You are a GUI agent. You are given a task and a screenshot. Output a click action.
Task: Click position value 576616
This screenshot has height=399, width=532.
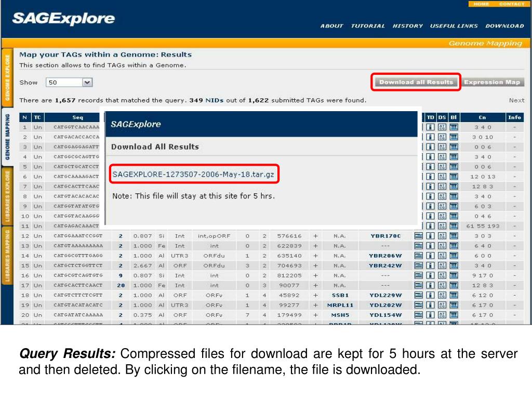[x=289, y=236]
